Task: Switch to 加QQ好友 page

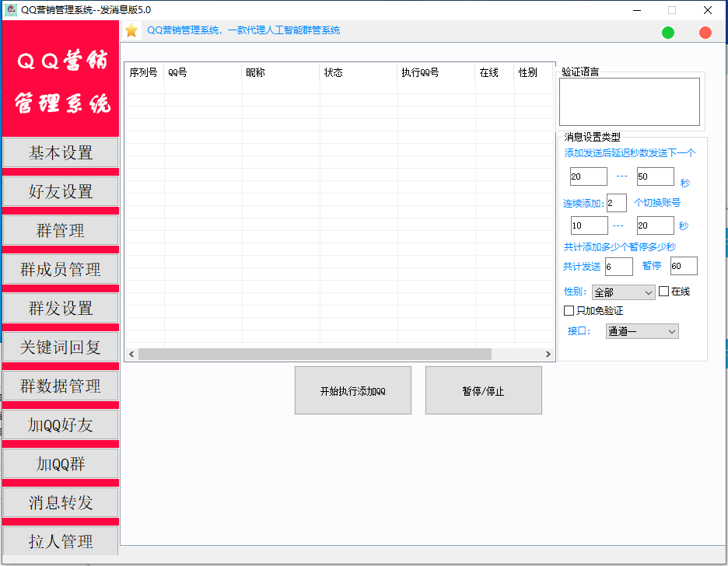Action: point(61,424)
